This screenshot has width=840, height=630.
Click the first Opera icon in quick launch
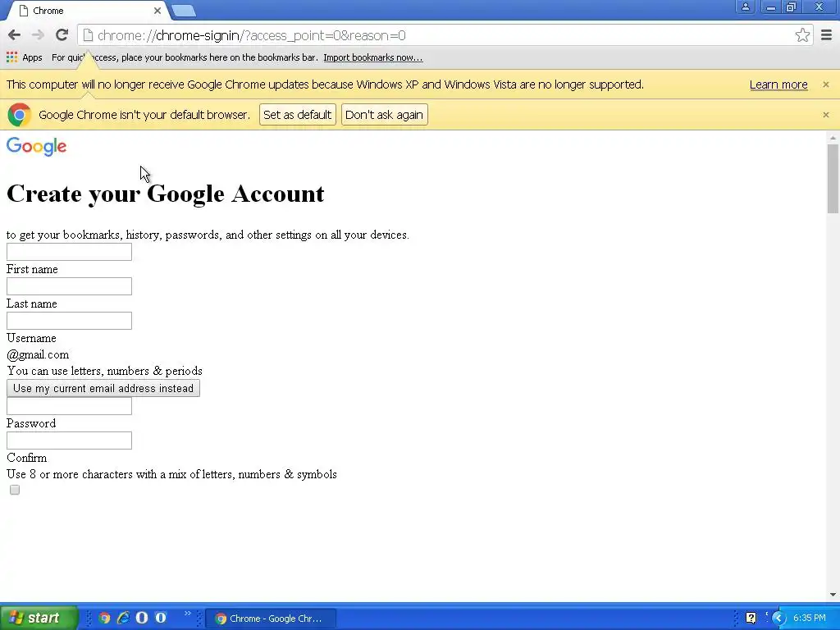[x=142, y=618]
